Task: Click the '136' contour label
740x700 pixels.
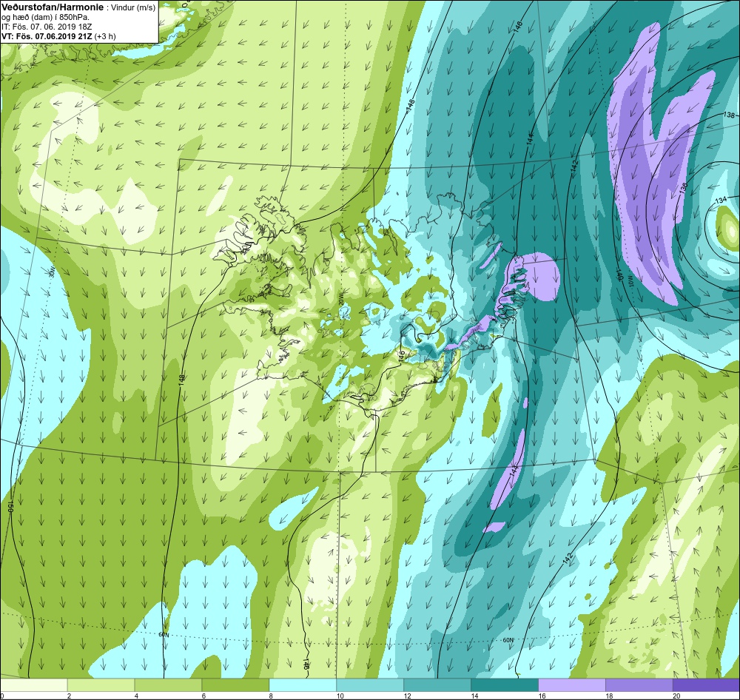Action: [x=683, y=188]
